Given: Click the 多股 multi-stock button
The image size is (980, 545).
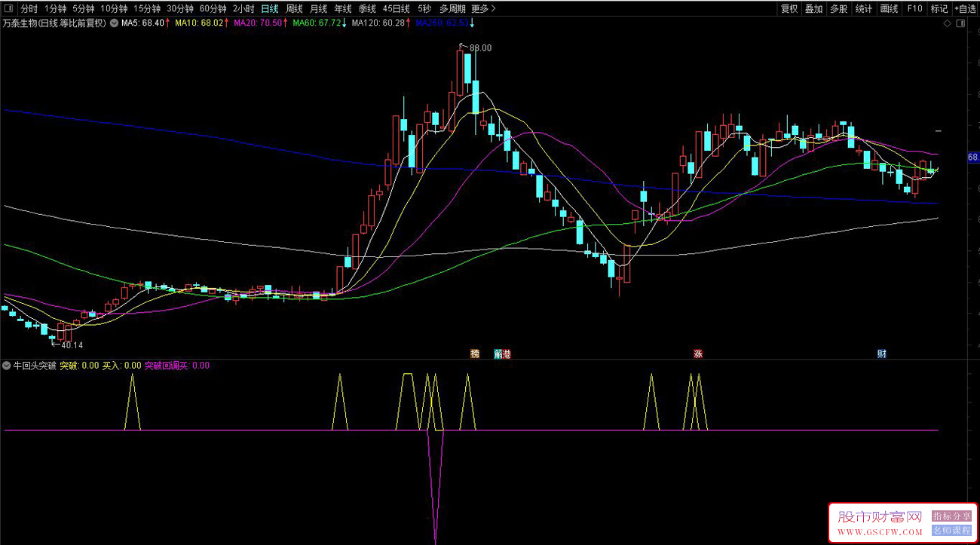Looking at the screenshot, I should [x=838, y=9].
